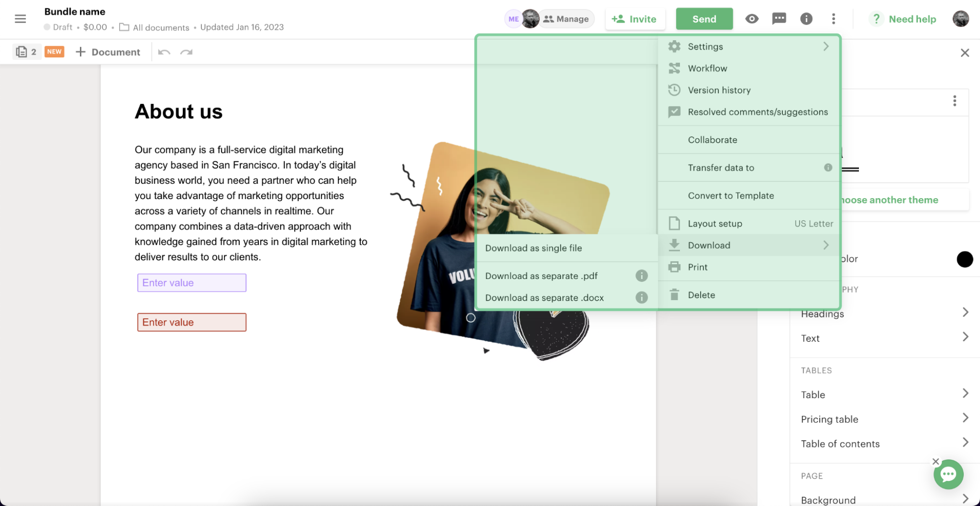Open the theme card three-dot menu
This screenshot has width=980, height=506.
click(x=955, y=101)
